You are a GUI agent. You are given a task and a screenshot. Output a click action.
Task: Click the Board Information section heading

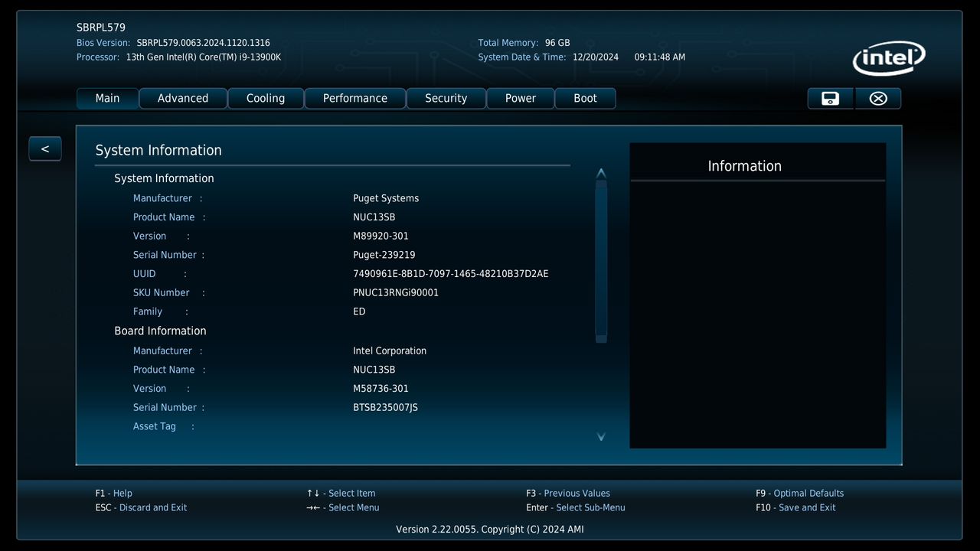(160, 331)
